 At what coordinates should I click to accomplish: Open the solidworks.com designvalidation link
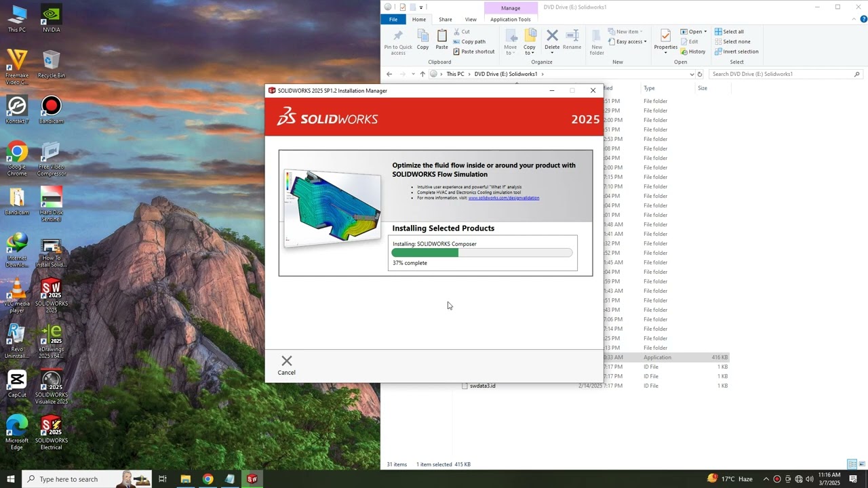point(504,198)
